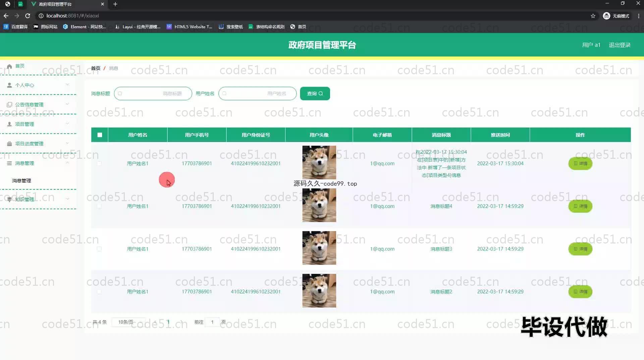This screenshot has height=360, width=644.
Task: Click 退出登录 to log out
Action: (x=620, y=45)
